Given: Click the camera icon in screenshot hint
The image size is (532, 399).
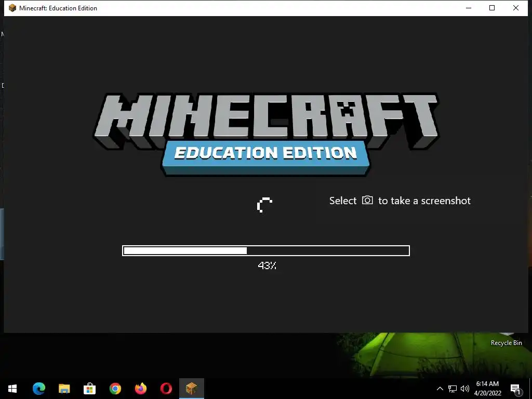Looking at the screenshot, I should click(x=367, y=200).
